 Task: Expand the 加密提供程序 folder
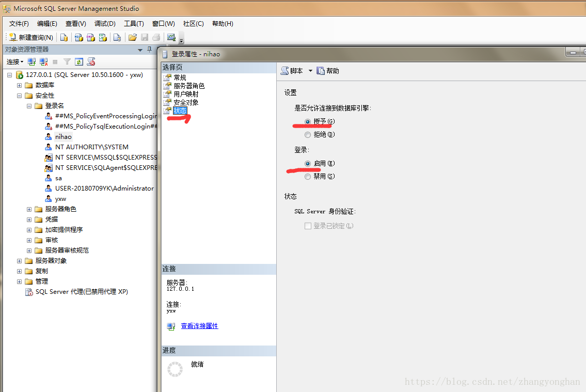pyautogui.click(x=29, y=230)
